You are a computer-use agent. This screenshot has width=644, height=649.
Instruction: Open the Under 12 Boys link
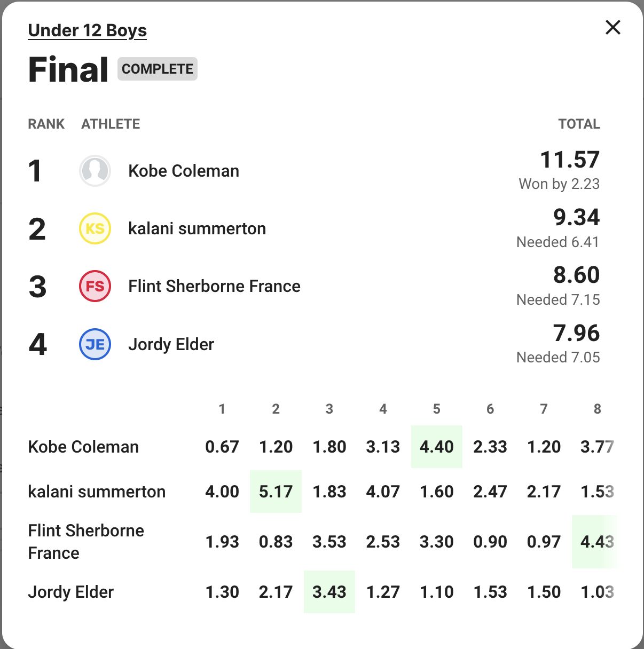click(87, 30)
